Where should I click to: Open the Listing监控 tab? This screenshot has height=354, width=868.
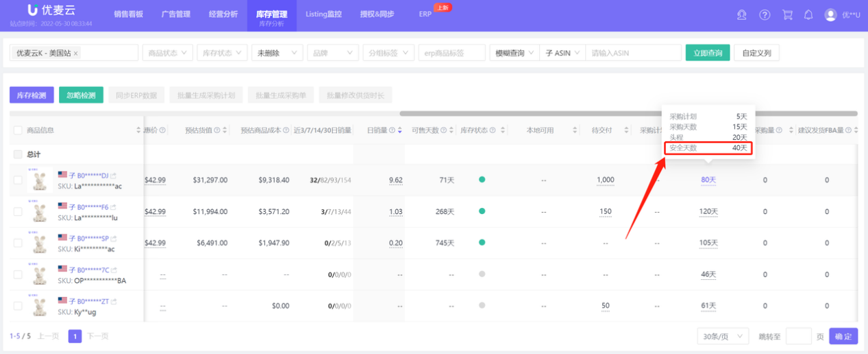pos(323,14)
